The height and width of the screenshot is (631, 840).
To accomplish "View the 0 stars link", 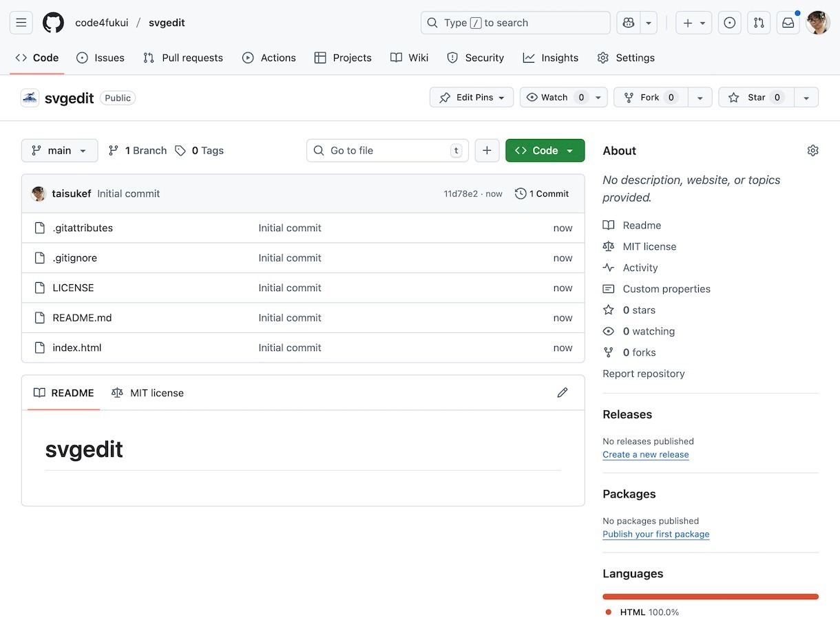I will coord(629,310).
